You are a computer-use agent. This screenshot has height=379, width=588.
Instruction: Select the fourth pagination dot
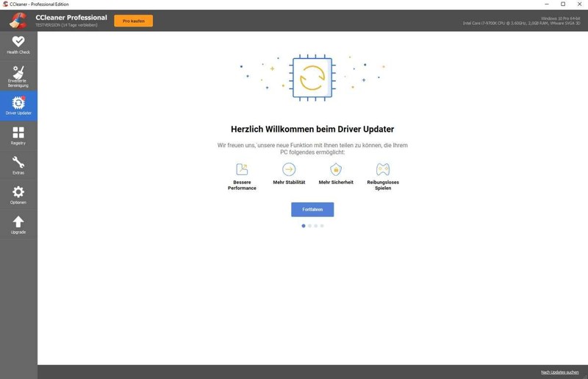(322, 226)
